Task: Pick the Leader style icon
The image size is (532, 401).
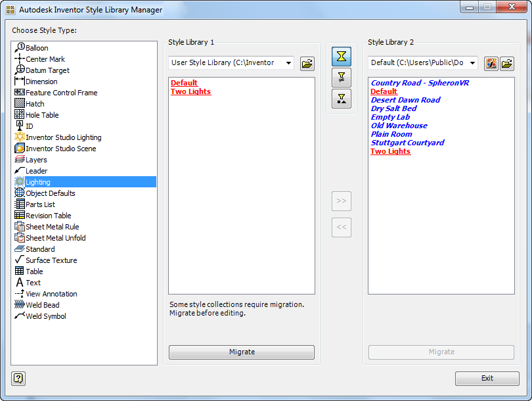Action: coord(20,171)
